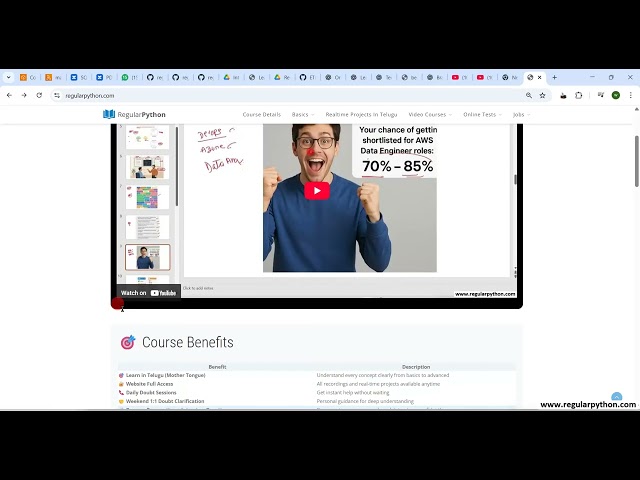Click the browser back arrow

pos(10,95)
